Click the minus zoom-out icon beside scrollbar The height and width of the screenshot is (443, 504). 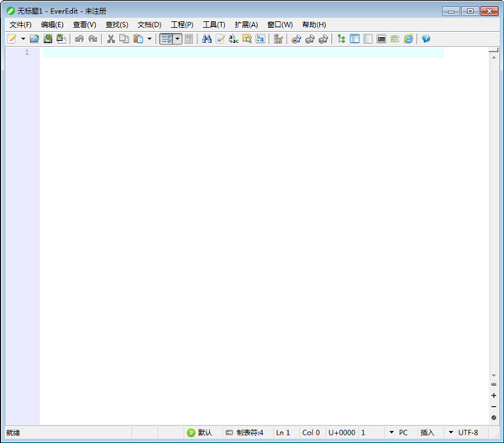click(x=494, y=407)
